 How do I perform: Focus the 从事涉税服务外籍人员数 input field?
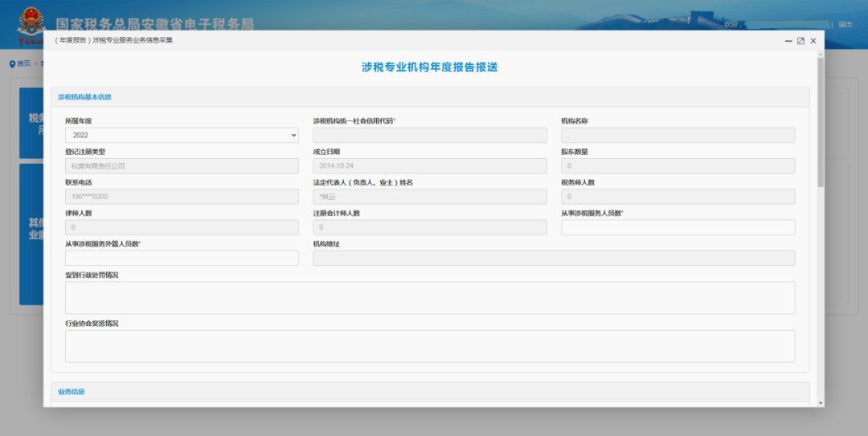(182, 258)
